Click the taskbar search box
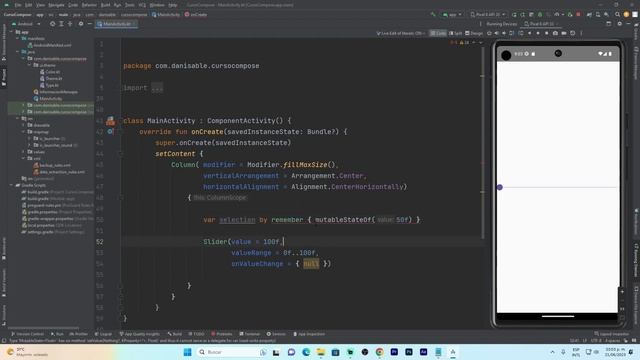Viewport: 640px width, 360px height. point(232,352)
